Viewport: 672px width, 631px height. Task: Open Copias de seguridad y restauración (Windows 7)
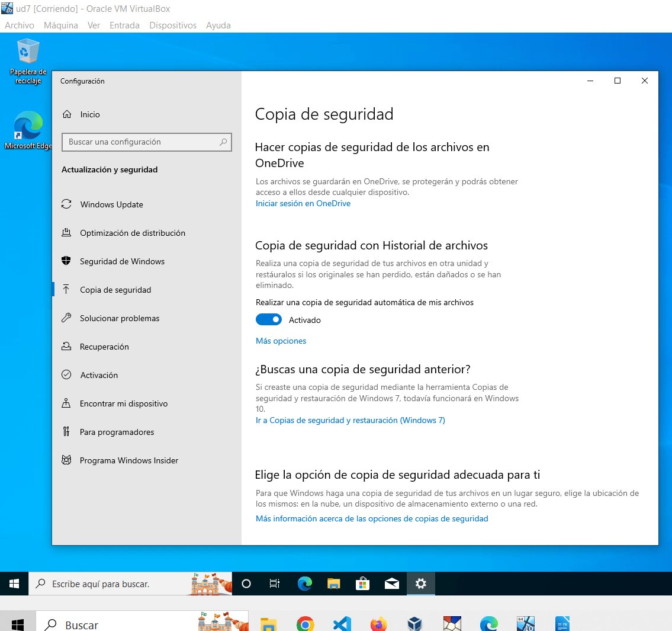point(351,420)
